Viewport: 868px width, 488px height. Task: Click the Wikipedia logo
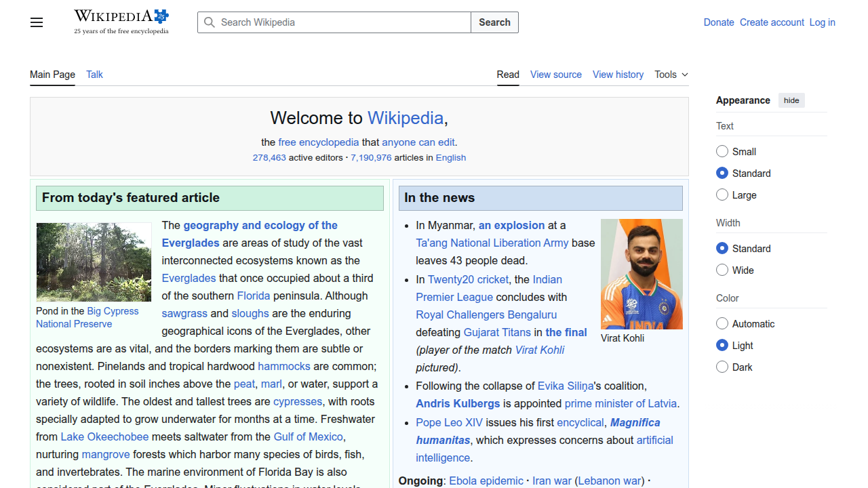point(121,22)
